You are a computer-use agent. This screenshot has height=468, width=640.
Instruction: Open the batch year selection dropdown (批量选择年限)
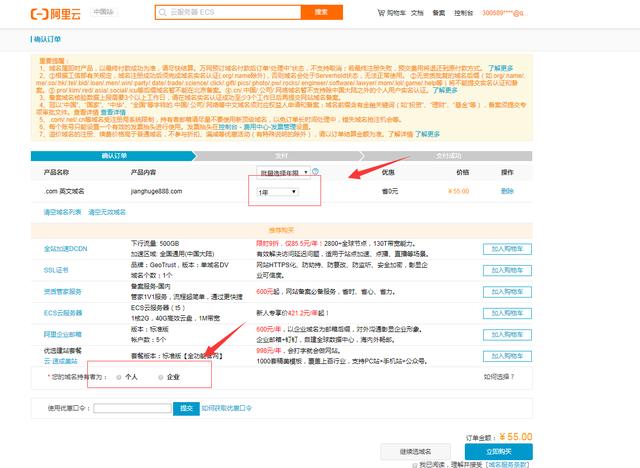click(x=283, y=173)
